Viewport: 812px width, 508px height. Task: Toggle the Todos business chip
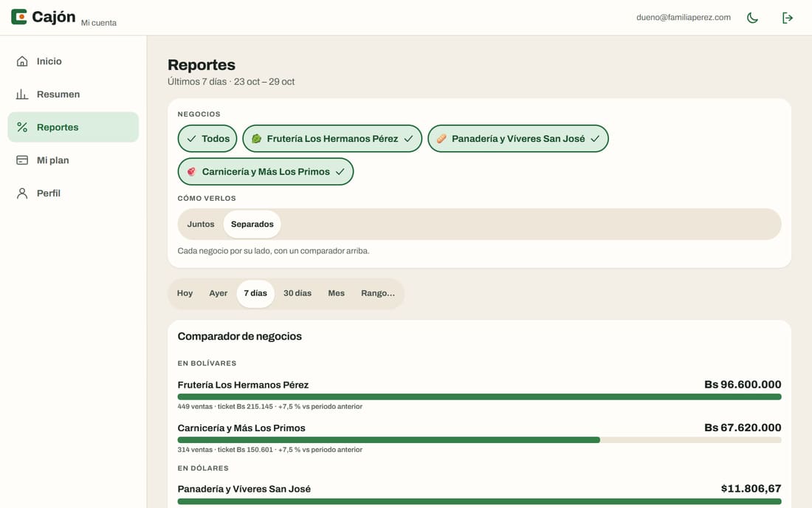[207, 139]
